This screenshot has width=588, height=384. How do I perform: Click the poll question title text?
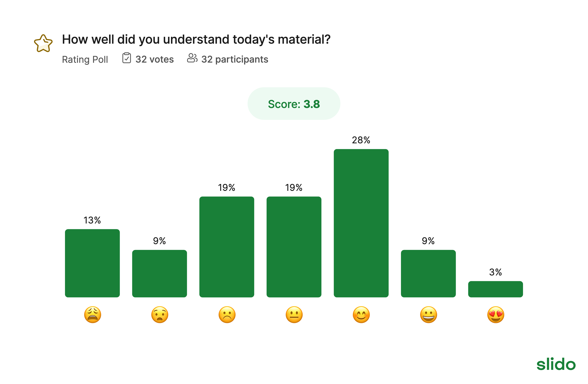point(196,39)
